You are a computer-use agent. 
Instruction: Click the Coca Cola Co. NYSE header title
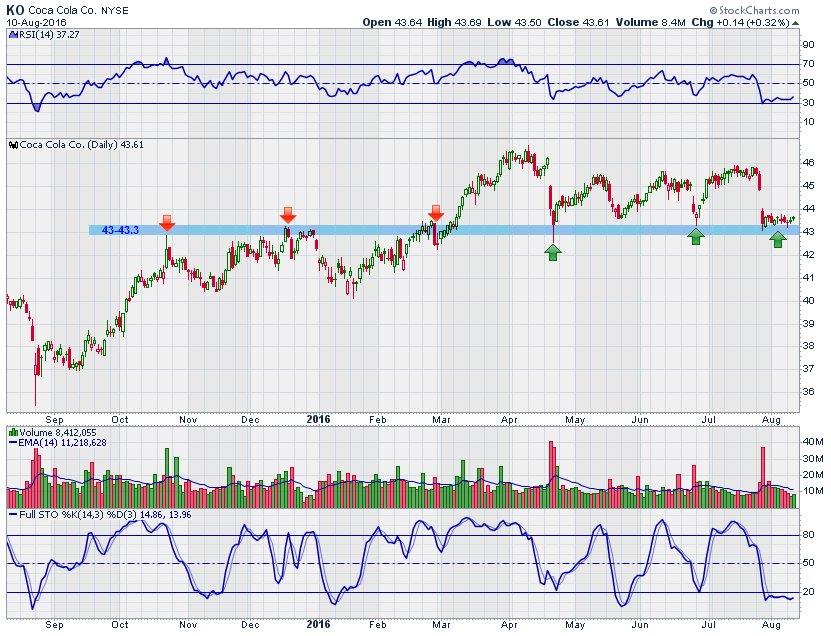[x=78, y=11]
